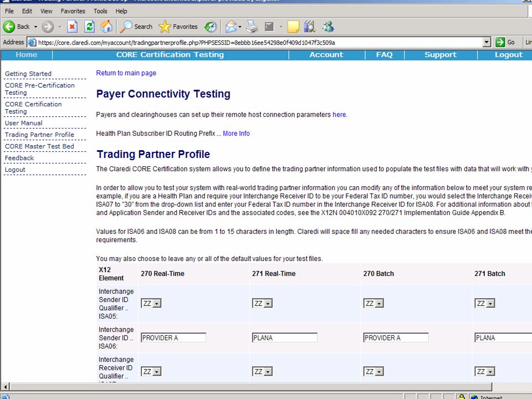
Task: Open the Mail dropdown arrow
Action: tap(240, 27)
